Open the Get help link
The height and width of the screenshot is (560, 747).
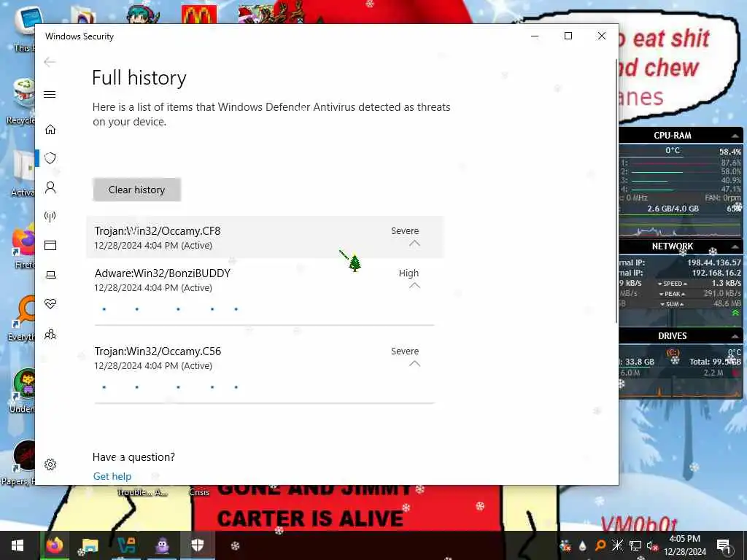point(112,476)
